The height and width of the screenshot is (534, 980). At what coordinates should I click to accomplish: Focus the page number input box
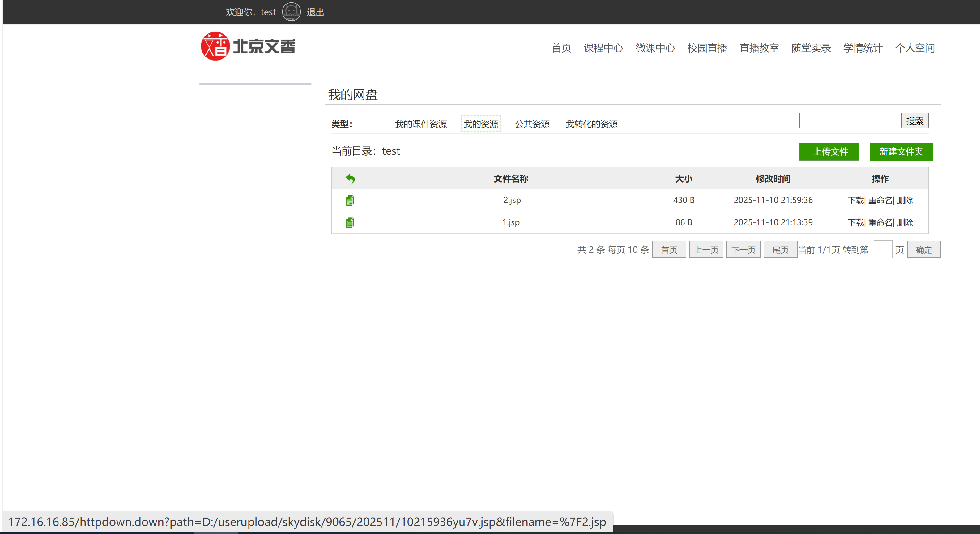[883, 249]
